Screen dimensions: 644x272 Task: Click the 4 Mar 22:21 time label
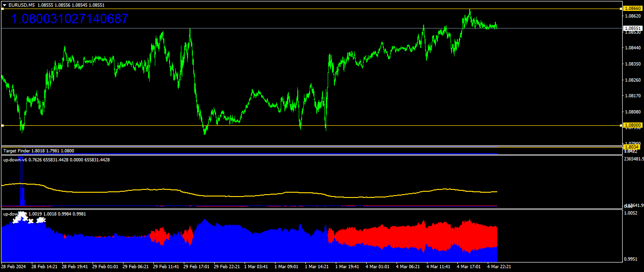pyautogui.click(x=500, y=267)
